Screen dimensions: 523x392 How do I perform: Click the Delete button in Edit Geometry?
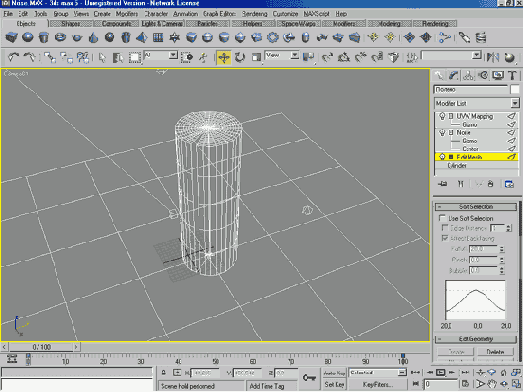coord(495,352)
